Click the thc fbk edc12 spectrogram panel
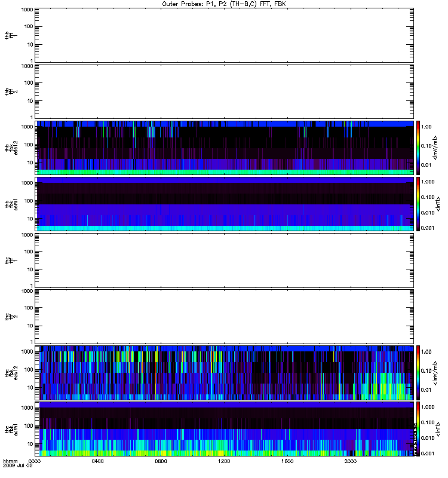The height and width of the screenshot is (478, 448). [x=225, y=372]
